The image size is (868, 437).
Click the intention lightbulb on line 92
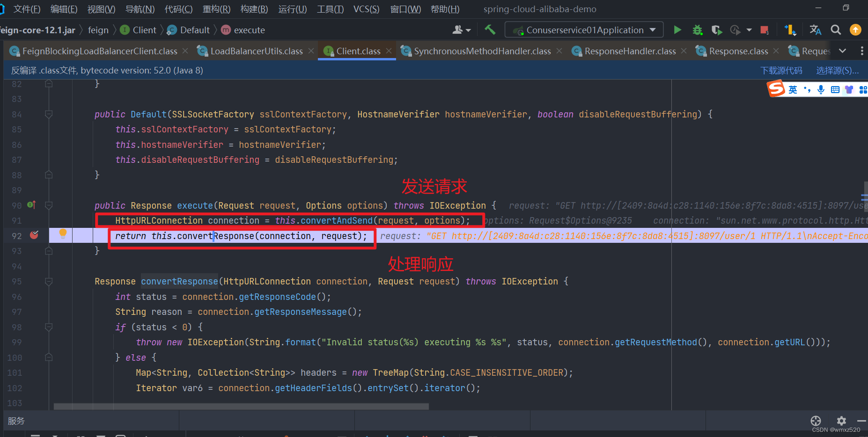click(63, 233)
